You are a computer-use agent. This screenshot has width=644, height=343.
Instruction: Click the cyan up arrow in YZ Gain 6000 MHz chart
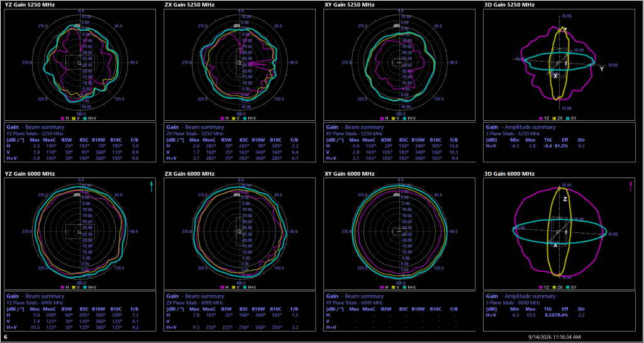pos(152,186)
